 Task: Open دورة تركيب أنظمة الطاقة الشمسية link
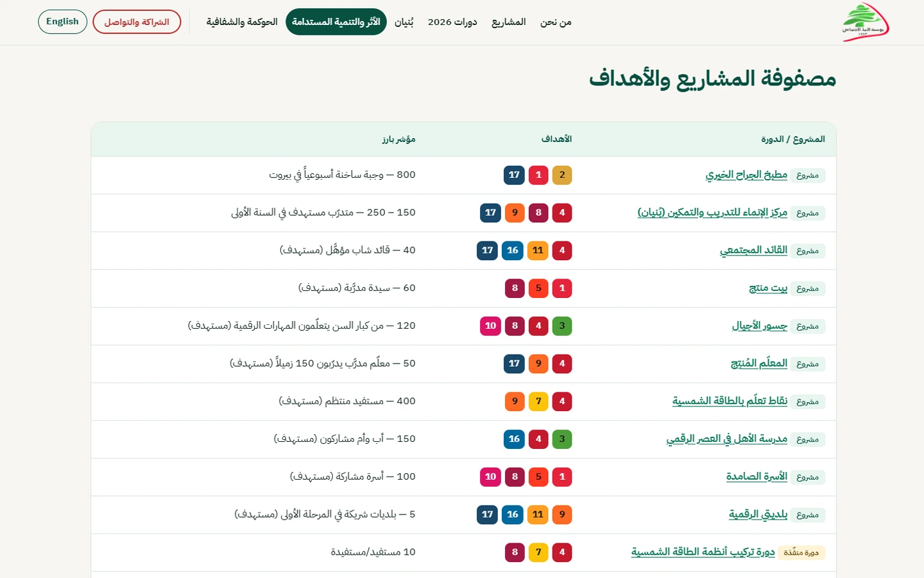703,552
